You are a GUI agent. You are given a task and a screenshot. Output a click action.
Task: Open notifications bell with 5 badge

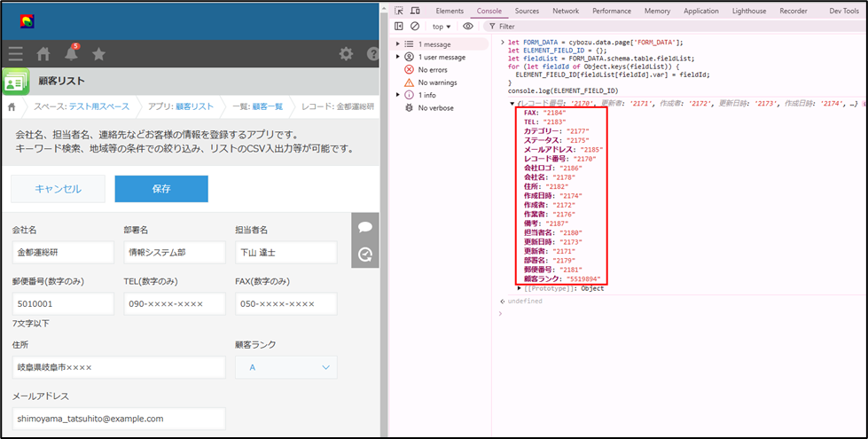pyautogui.click(x=70, y=54)
